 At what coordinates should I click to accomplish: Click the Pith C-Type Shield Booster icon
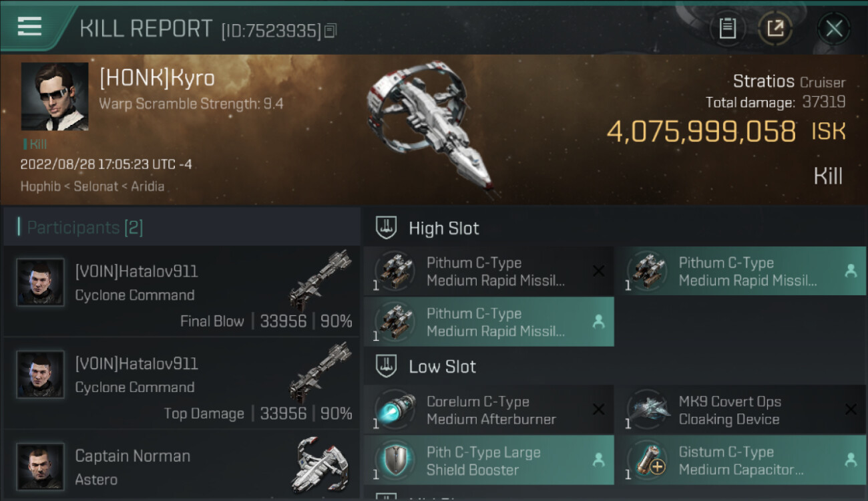[x=395, y=460]
